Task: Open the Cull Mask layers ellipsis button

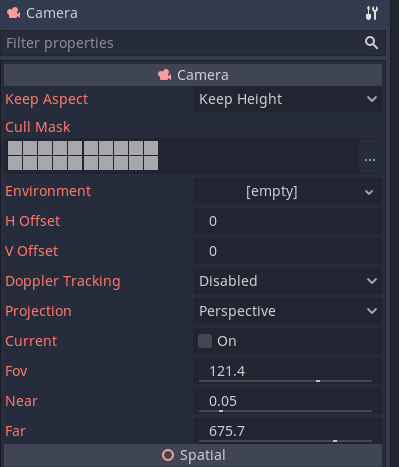Action: pos(370,156)
